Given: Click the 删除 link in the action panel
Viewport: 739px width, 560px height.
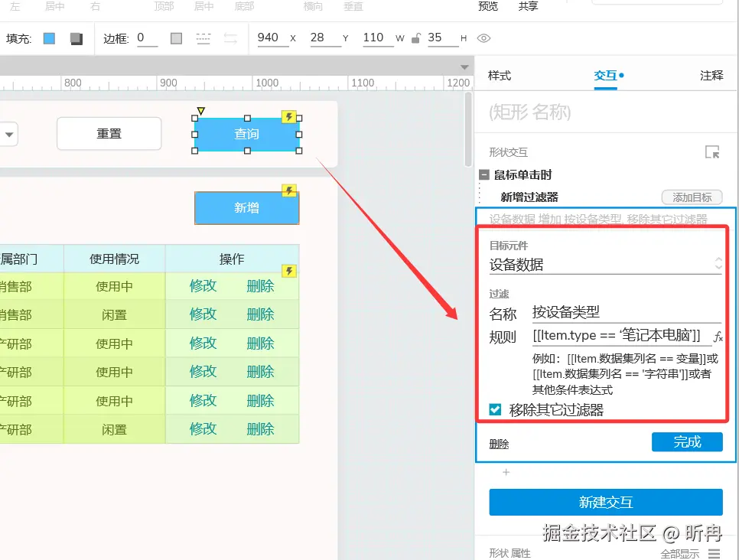Looking at the screenshot, I should [499, 444].
